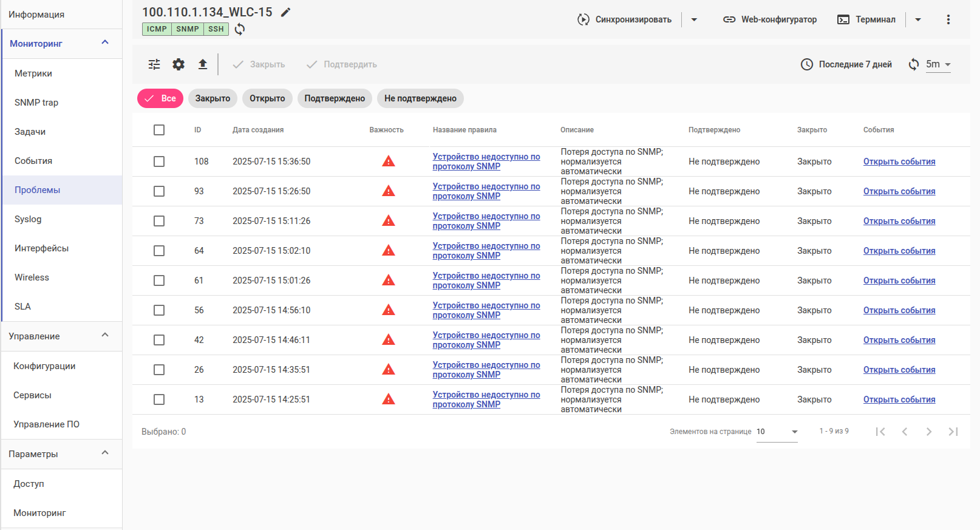Check the box for problem ID 93
This screenshot has width=980, height=530.
(159, 191)
